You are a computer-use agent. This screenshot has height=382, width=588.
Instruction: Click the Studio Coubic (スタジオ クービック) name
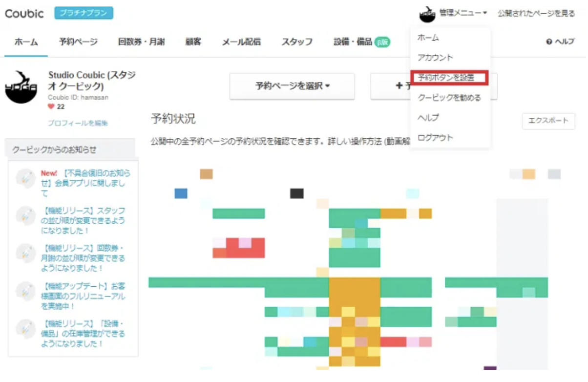92,81
